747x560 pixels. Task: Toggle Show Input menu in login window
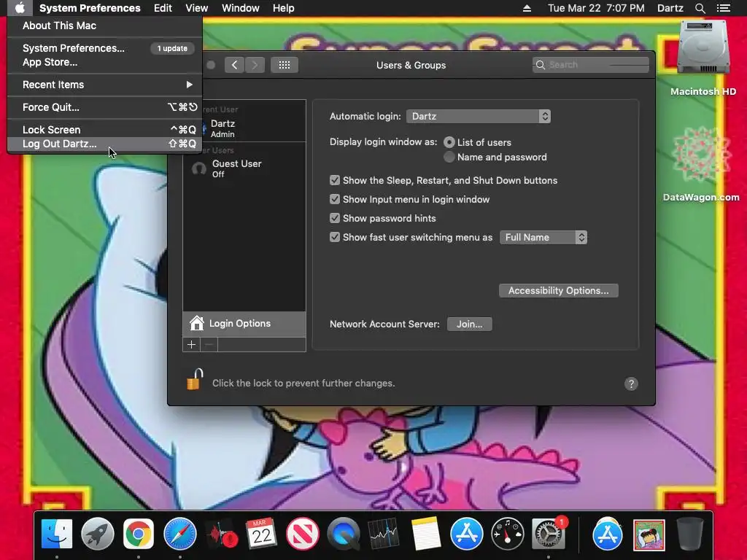tap(335, 199)
